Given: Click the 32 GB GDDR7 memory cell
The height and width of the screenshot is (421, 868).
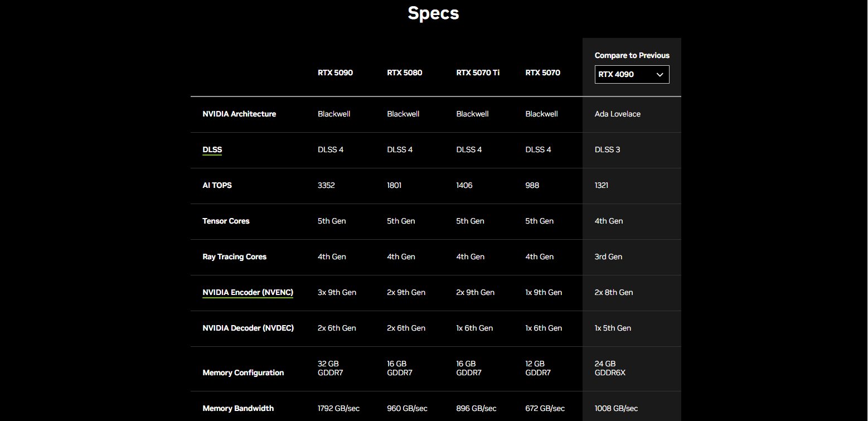Looking at the screenshot, I should pos(330,368).
